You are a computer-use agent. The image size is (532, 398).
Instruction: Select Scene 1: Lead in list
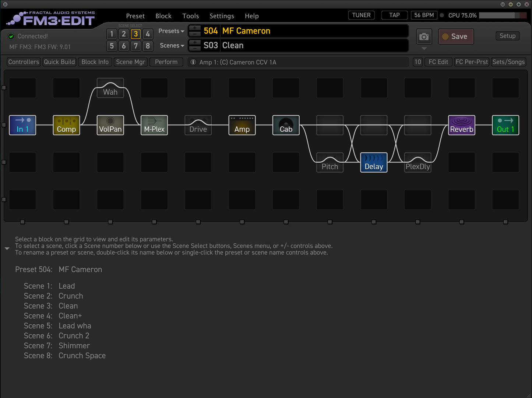[49, 286]
